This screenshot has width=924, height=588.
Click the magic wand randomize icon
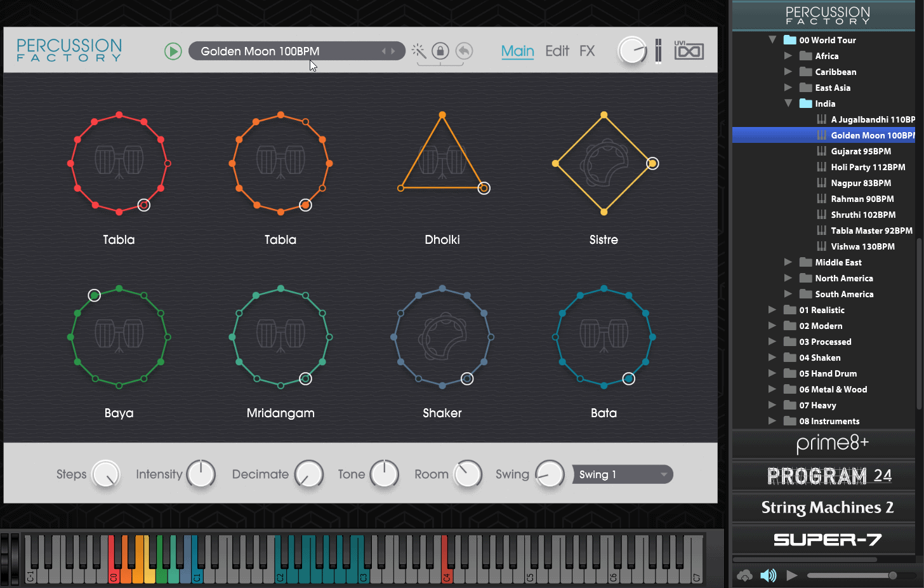pos(419,51)
